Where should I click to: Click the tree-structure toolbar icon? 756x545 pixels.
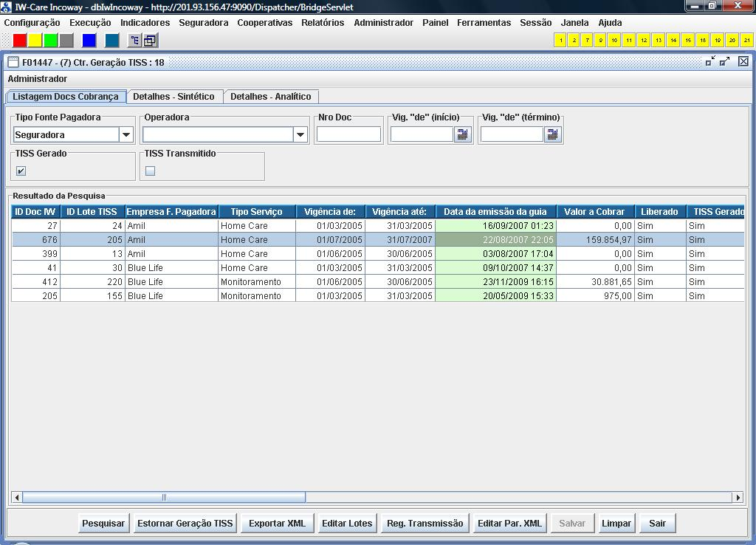click(134, 41)
